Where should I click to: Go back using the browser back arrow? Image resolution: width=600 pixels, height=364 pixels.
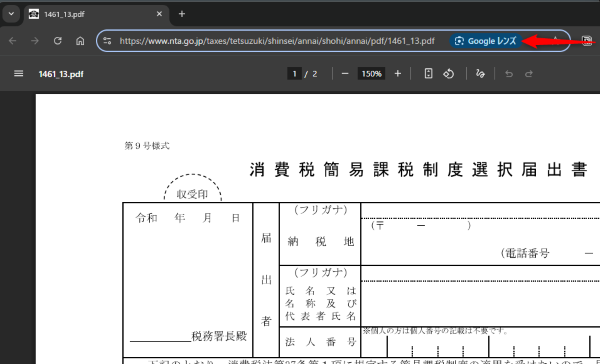[13, 41]
